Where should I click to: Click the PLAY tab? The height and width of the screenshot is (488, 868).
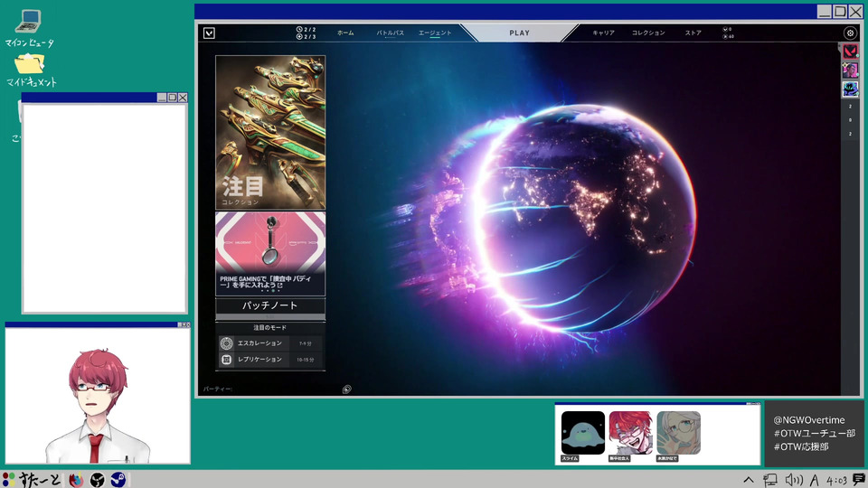tap(519, 33)
